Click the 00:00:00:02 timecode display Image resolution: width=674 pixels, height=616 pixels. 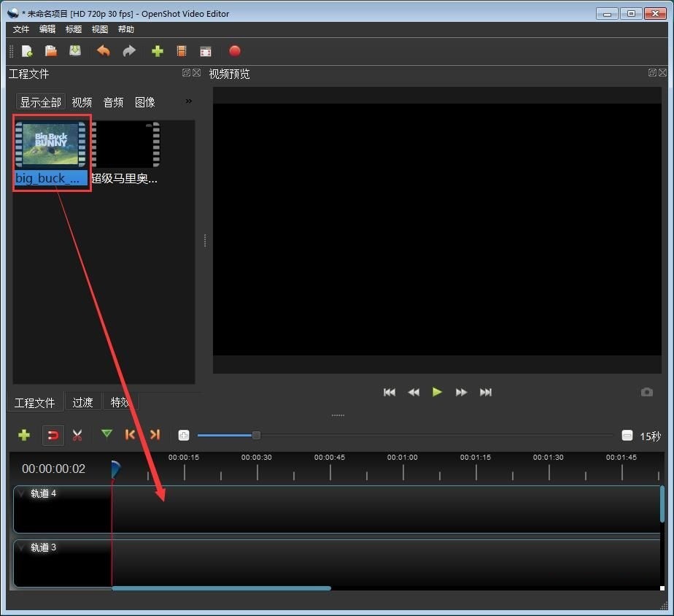tap(54, 469)
